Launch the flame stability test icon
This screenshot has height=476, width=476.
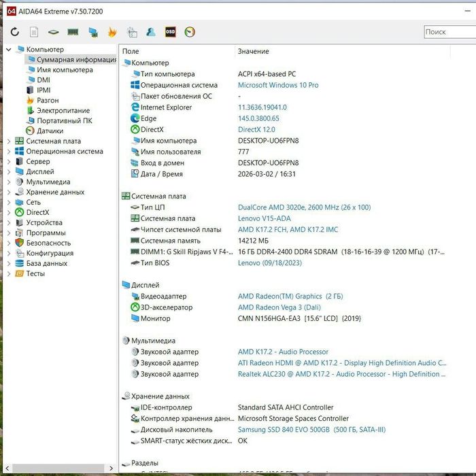point(112,32)
